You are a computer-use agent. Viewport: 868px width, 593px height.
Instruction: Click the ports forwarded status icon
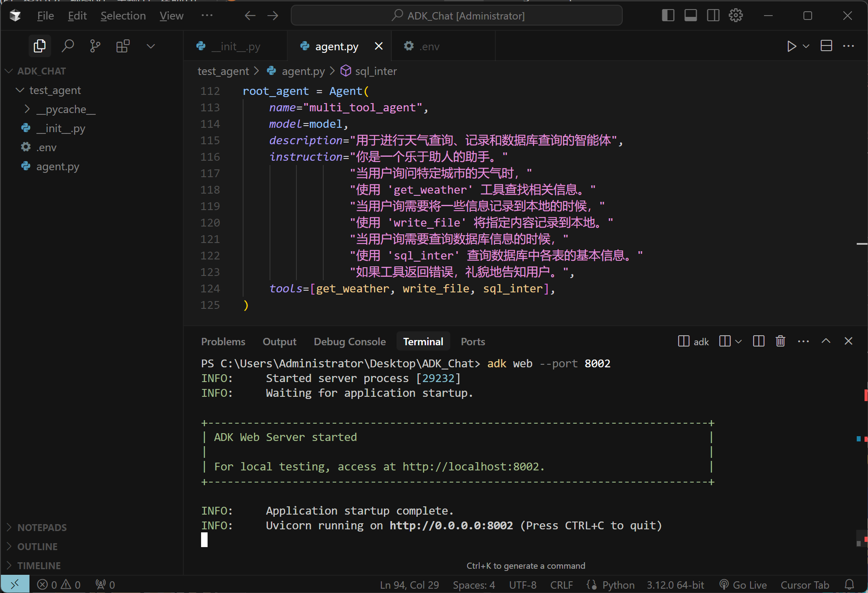(105, 584)
